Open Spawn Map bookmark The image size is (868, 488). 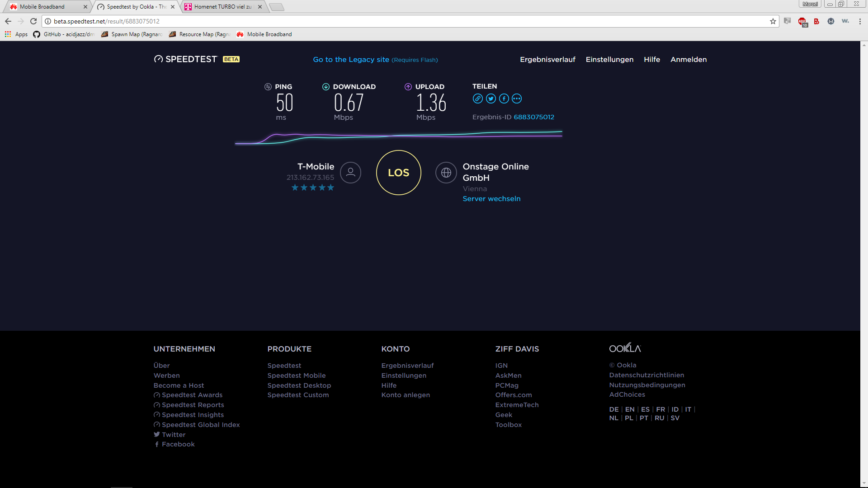click(x=132, y=34)
